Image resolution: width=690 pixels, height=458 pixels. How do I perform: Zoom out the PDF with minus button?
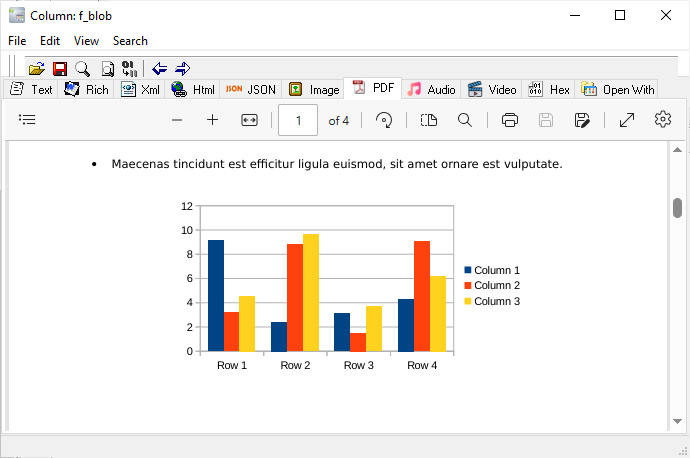pyautogui.click(x=177, y=120)
